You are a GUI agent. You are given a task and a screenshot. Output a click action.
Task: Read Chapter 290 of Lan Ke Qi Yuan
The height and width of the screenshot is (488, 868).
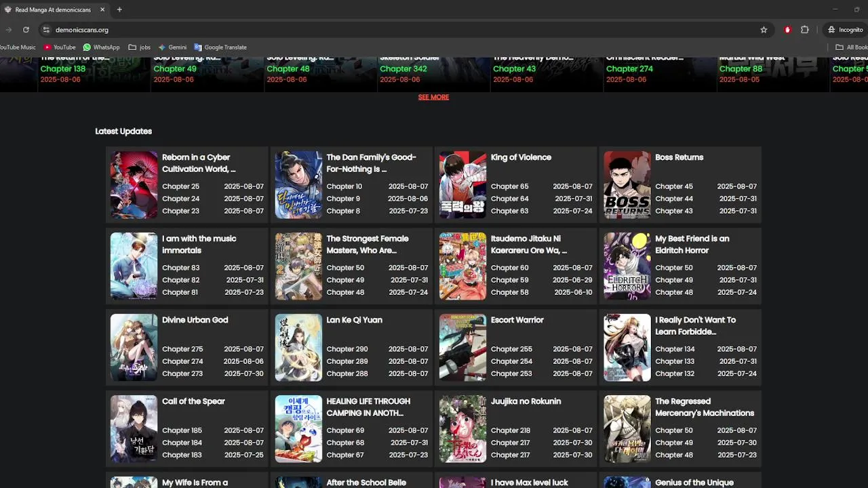(x=347, y=349)
